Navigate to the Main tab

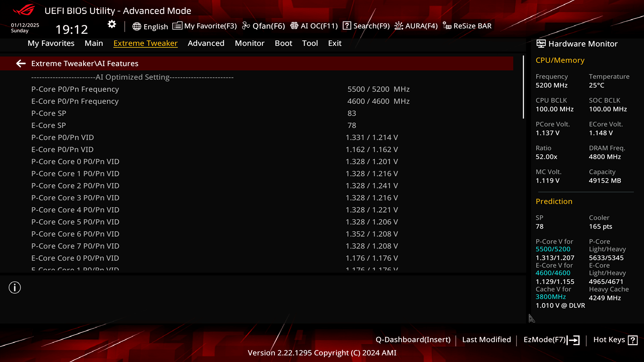[94, 43]
